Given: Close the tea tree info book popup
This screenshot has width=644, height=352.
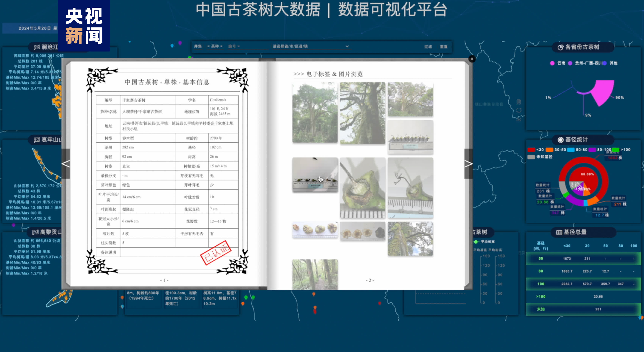Looking at the screenshot, I should (472, 59).
